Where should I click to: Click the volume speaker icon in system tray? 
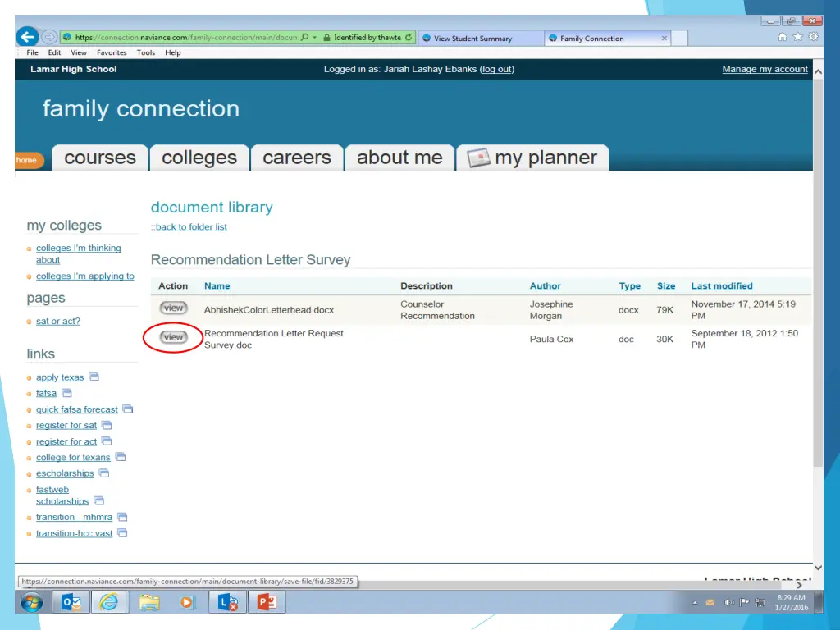pyautogui.click(x=729, y=603)
